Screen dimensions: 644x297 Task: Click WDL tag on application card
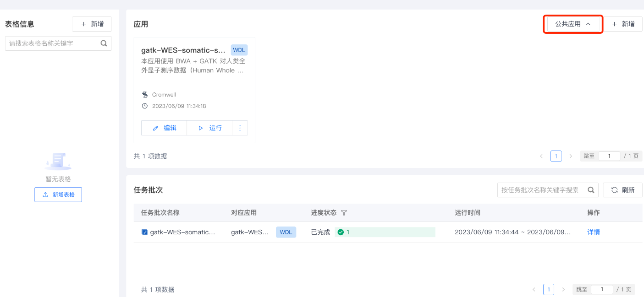tap(239, 50)
